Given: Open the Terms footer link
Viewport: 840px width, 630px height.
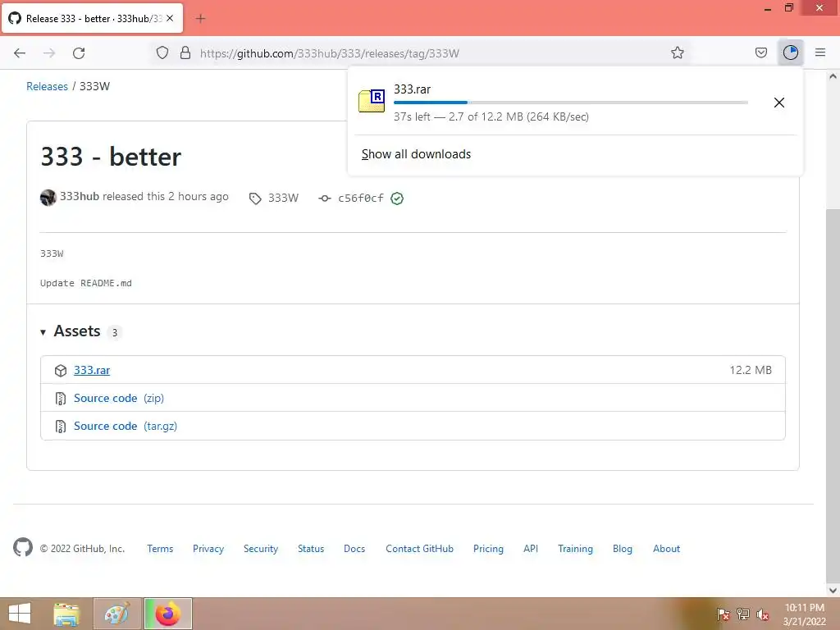Looking at the screenshot, I should [160, 549].
